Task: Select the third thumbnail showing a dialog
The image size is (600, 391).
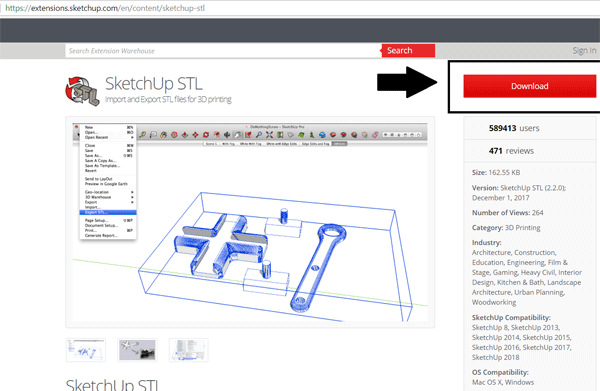Action: pyautogui.click(x=189, y=350)
